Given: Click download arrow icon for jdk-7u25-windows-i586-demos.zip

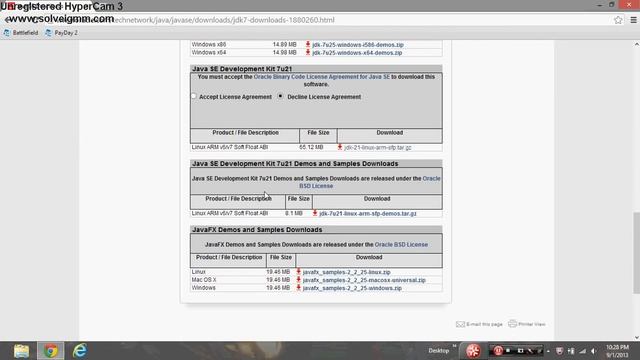Looking at the screenshot, I should click(308, 44).
